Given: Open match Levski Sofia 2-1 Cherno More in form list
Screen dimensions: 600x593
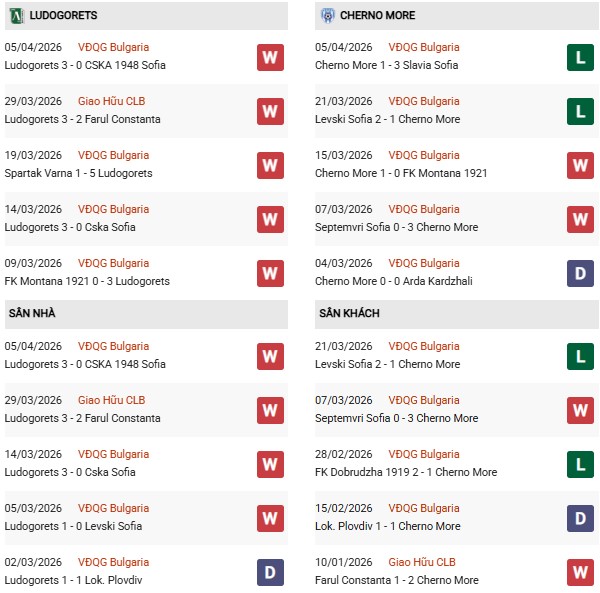Looking at the screenshot, I should pyautogui.click(x=387, y=119).
